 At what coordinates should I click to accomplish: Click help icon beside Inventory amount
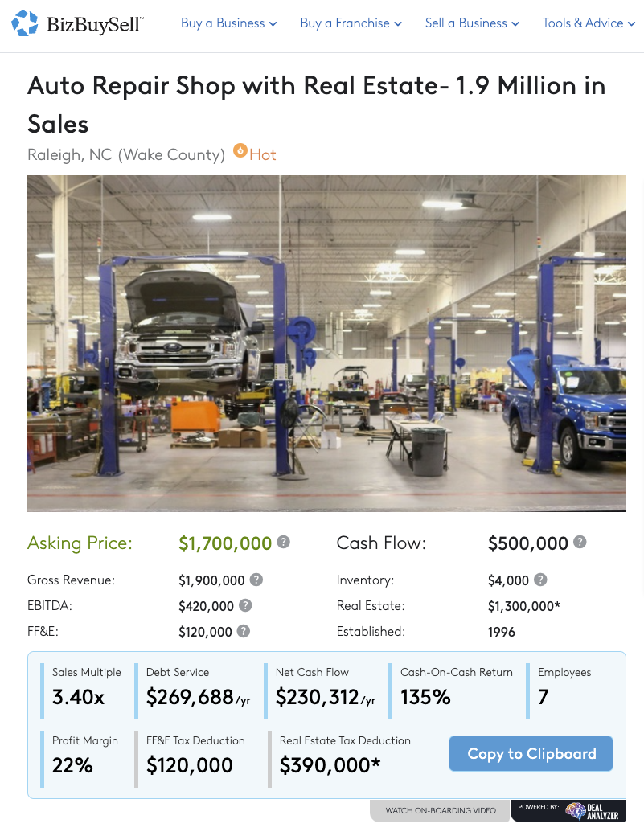pos(540,580)
